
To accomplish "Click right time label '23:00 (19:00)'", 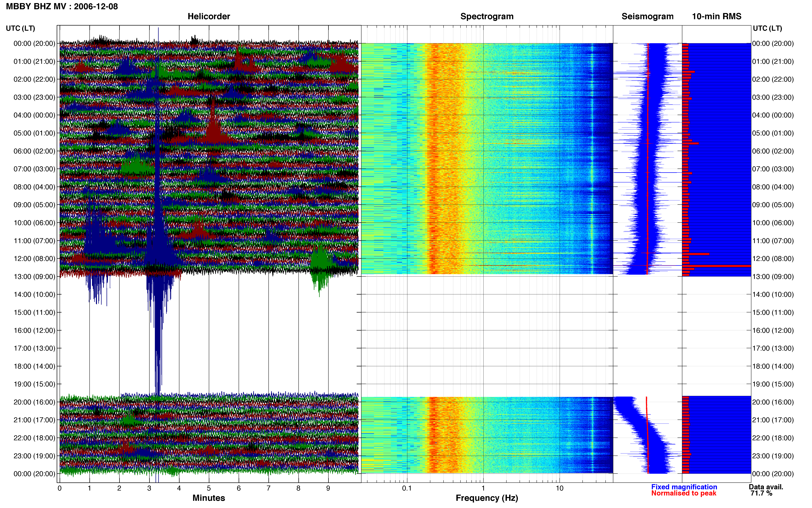I will [x=773, y=456].
